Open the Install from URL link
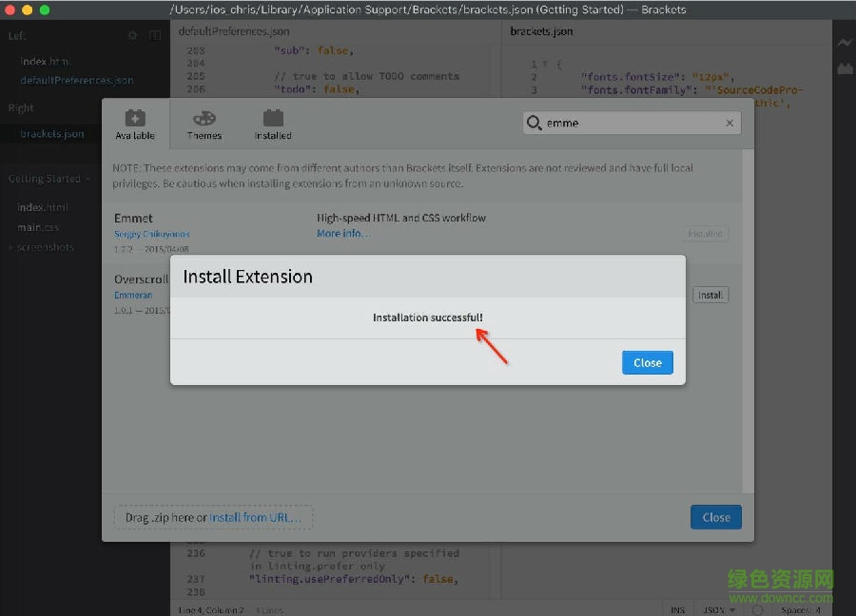The height and width of the screenshot is (616, 856). (x=255, y=517)
